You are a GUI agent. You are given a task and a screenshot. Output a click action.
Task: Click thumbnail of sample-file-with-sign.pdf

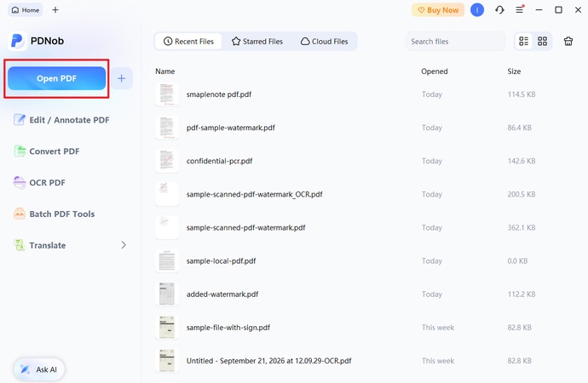tap(167, 328)
